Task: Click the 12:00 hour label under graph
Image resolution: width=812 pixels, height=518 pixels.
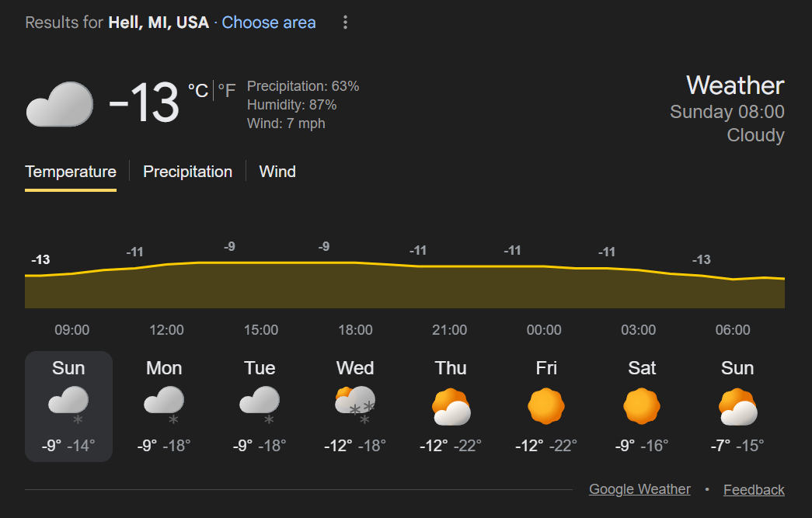Action: pyautogui.click(x=166, y=330)
